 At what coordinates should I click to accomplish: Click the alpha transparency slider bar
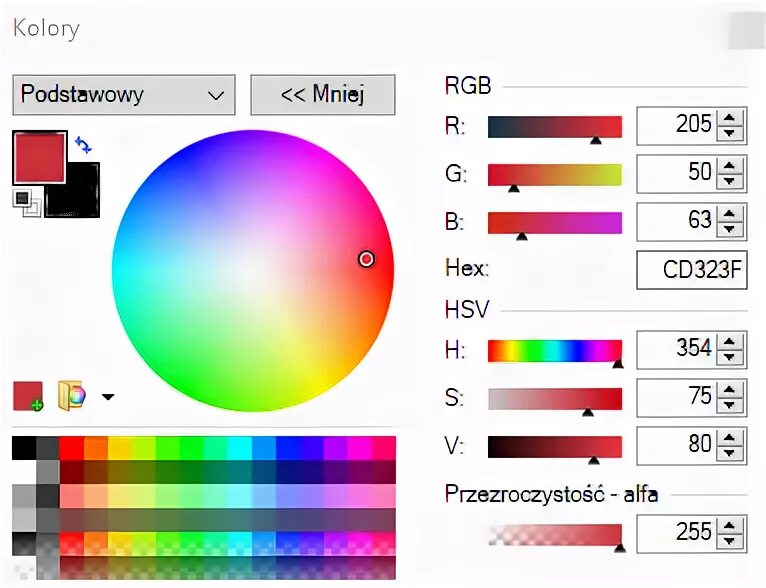[555, 535]
